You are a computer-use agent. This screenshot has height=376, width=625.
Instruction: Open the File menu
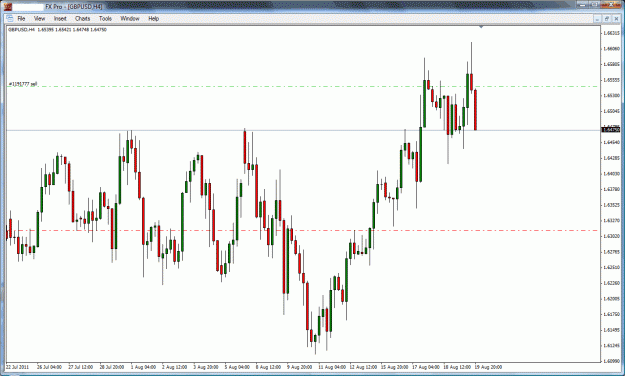click(21, 18)
